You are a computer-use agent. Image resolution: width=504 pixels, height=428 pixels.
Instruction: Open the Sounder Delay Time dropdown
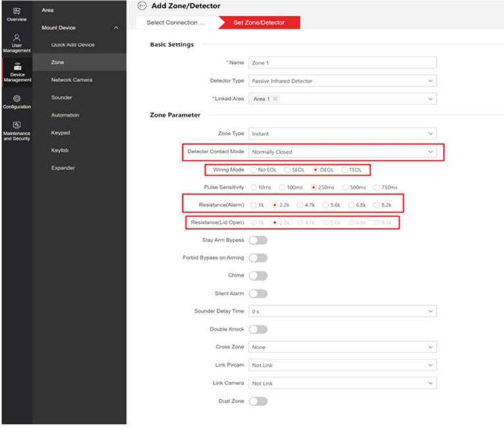(342, 311)
